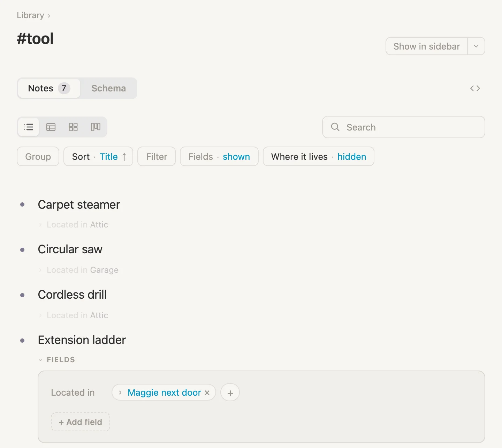Click bullet beside Carpet steamer
Viewport: 502px width, 448px height.
coord(22,204)
